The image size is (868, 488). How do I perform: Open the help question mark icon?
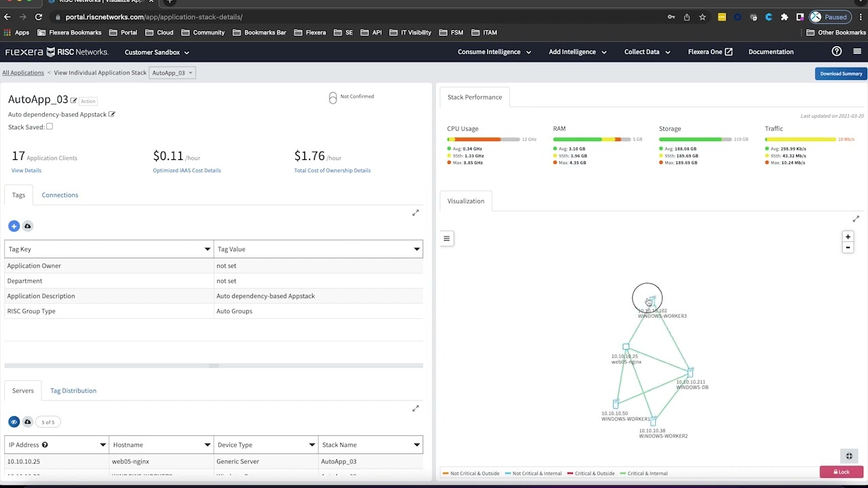(837, 52)
